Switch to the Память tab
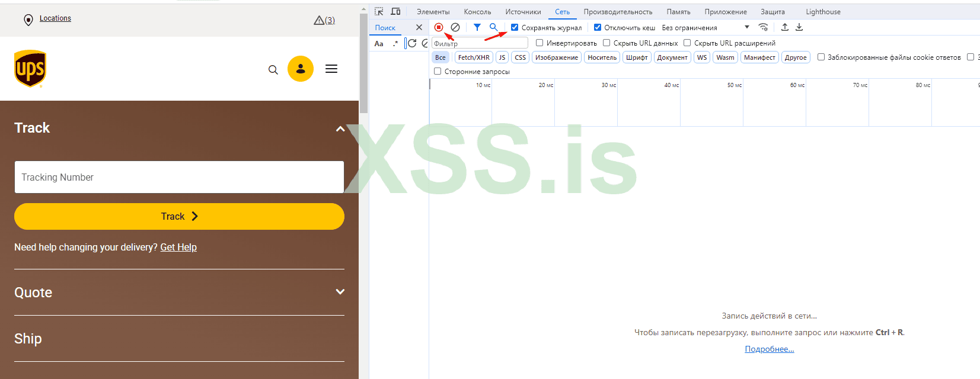 678,12
